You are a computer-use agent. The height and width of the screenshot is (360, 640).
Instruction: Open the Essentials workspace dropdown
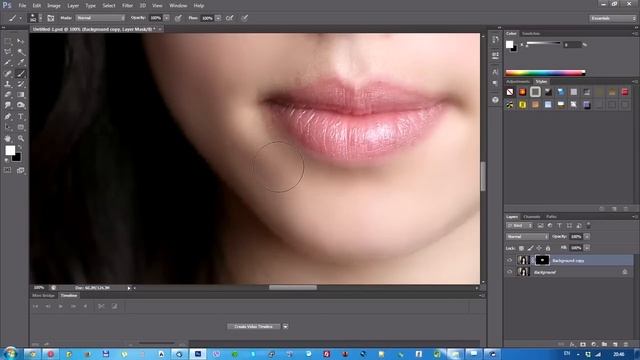(612, 18)
